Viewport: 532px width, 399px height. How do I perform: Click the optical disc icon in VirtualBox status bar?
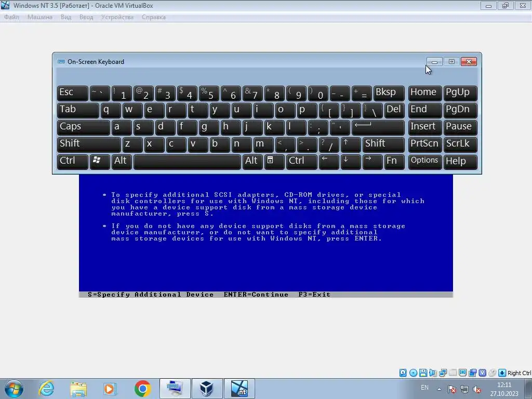click(413, 373)
